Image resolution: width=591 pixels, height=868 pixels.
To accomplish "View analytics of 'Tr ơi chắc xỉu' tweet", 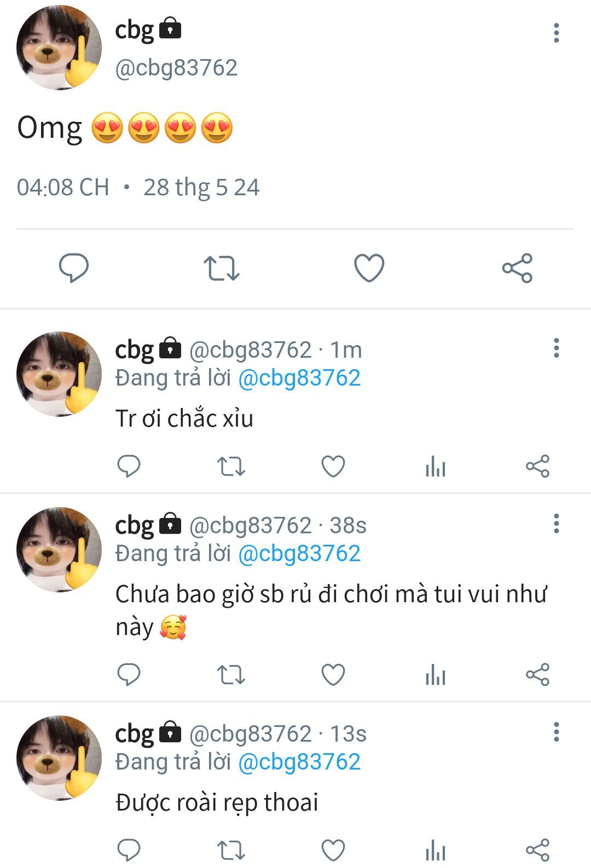I will [x=436, y=467].
